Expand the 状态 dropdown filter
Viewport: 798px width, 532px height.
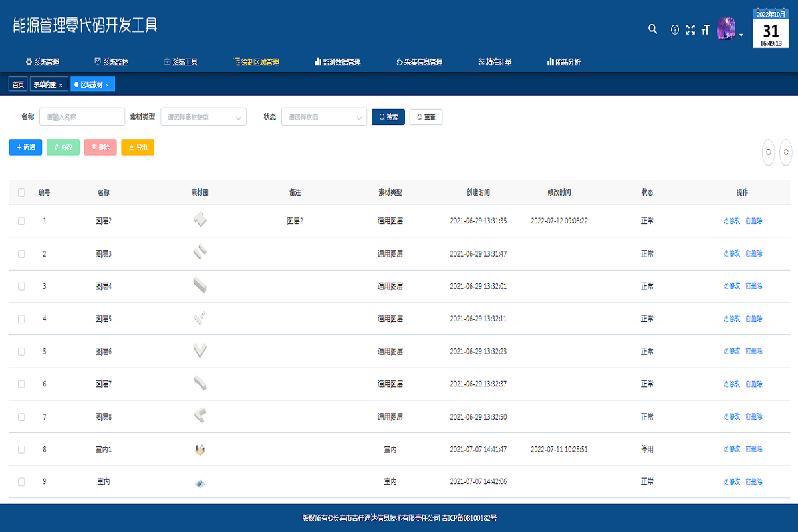[324, 117]
